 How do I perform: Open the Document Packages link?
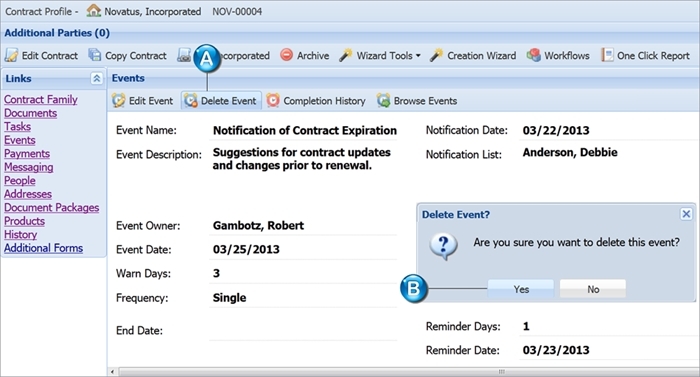click(x=51, y=208)
